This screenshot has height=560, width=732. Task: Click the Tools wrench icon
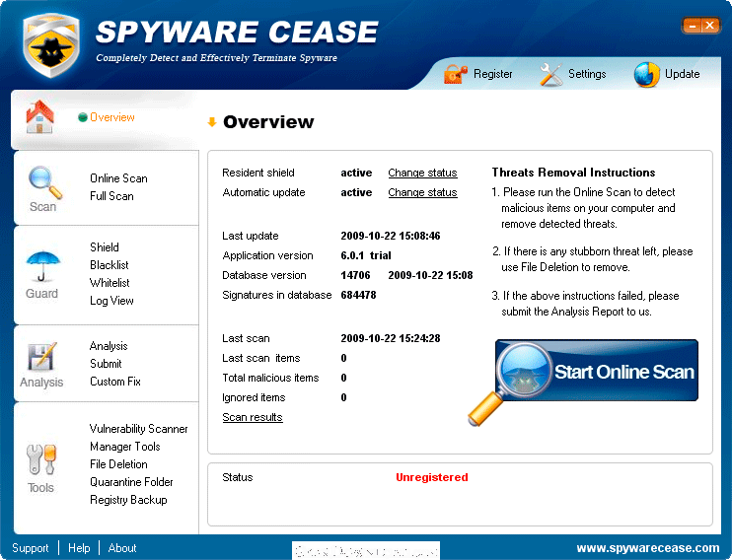[x=41, y=459]
